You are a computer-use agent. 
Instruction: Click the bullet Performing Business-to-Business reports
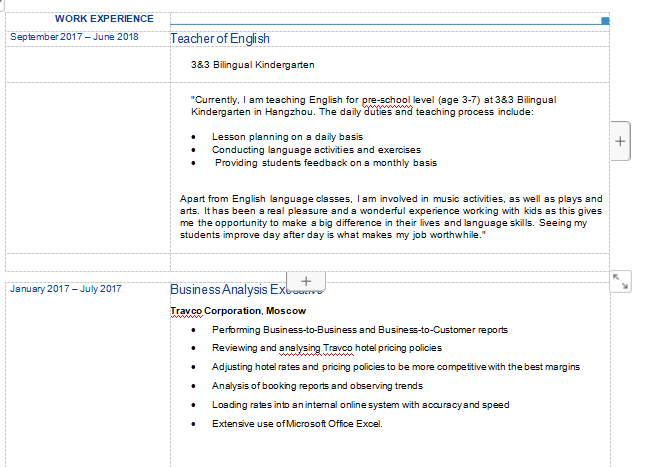click(x=360, y=330)
